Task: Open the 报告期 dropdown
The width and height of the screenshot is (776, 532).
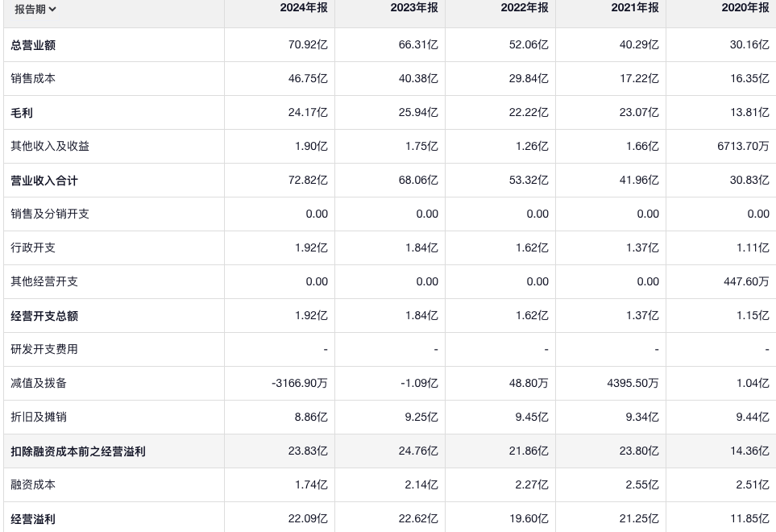Action: point(35,9)
